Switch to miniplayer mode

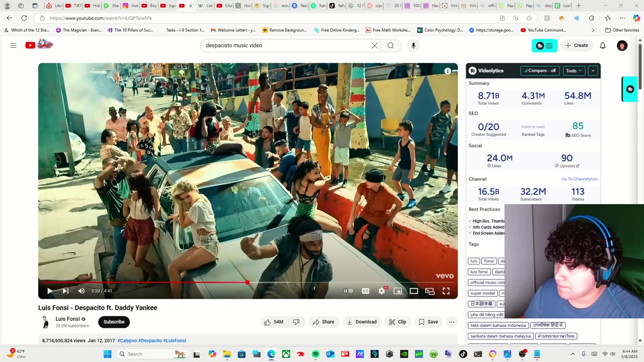click(397, 291)
